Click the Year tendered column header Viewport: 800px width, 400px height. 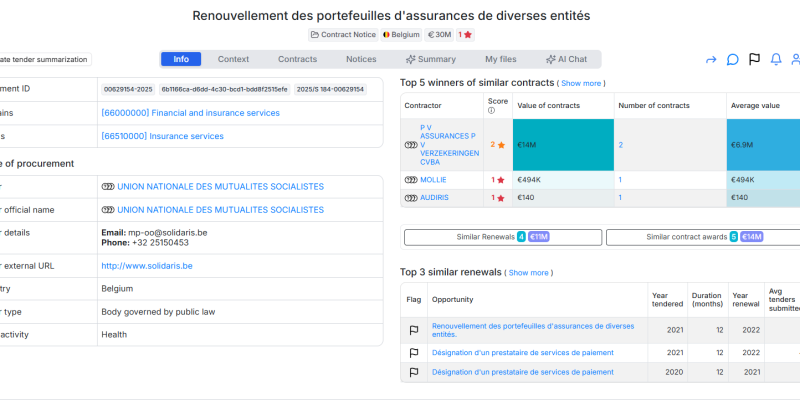tap(667, 299)
